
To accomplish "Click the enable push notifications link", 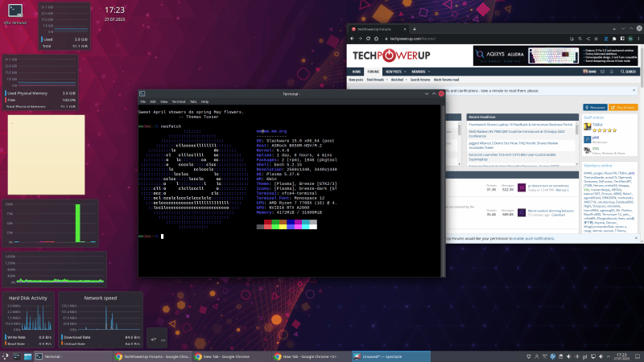I will pos(534,238).
